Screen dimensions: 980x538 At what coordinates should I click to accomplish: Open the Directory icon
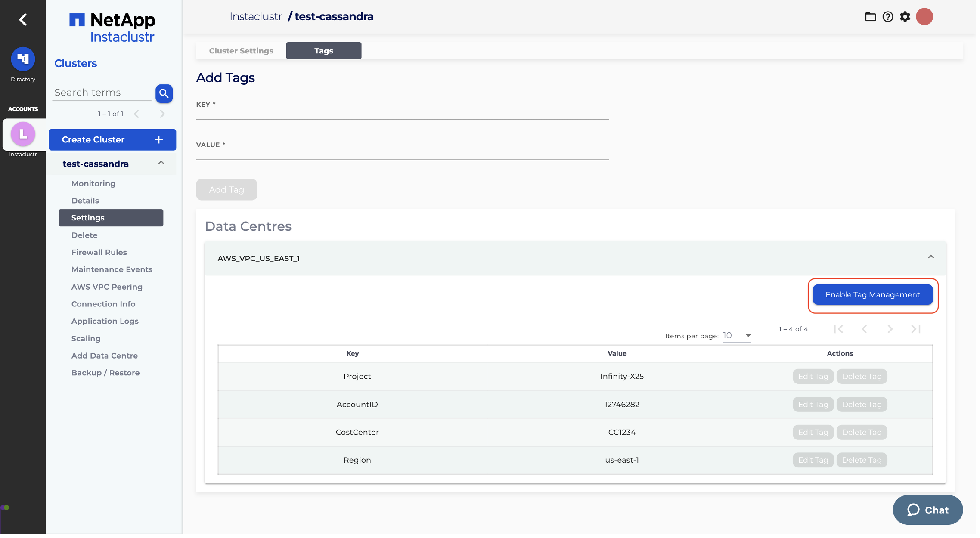tap(23, 59)
